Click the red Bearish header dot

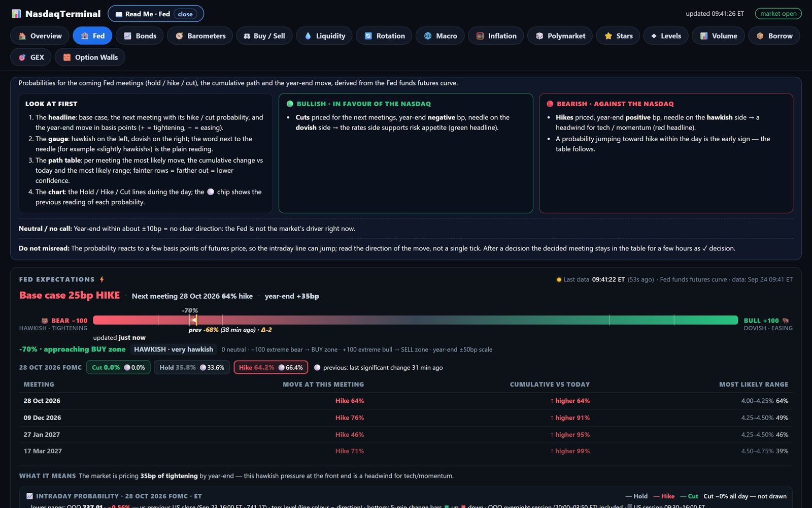550,104
